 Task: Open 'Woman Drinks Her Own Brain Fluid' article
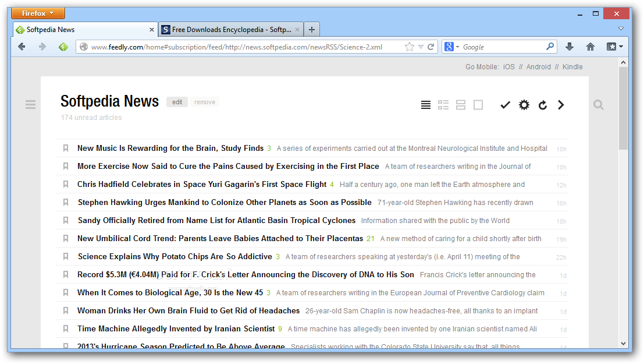click(188, 310)
